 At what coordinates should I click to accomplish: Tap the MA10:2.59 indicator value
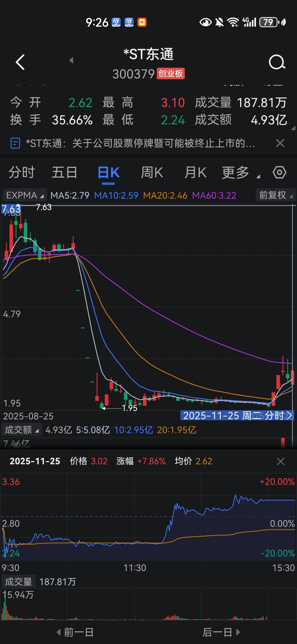116,195
